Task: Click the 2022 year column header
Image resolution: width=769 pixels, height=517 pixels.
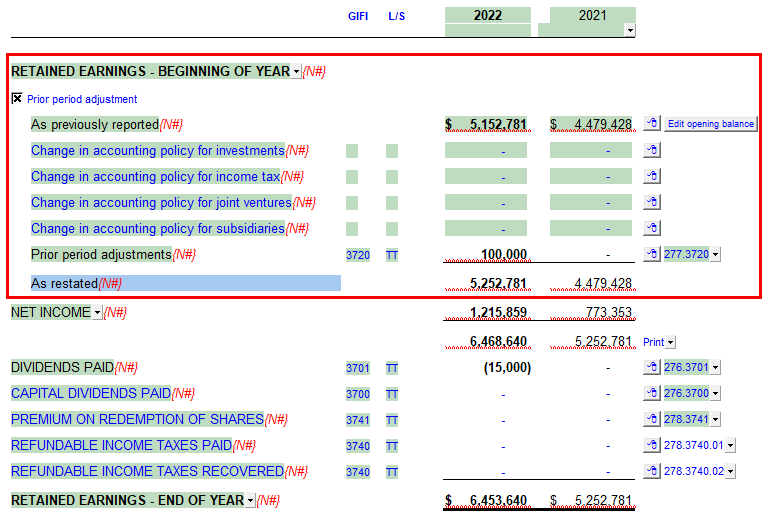Action: click(x=487, y=15)
